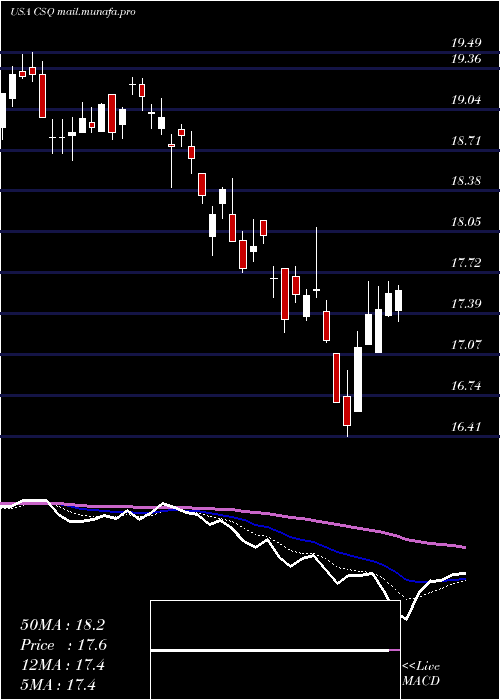Click the white MACD histogram box
Screen dimensions: 500x700
click(x=275, y=650)
